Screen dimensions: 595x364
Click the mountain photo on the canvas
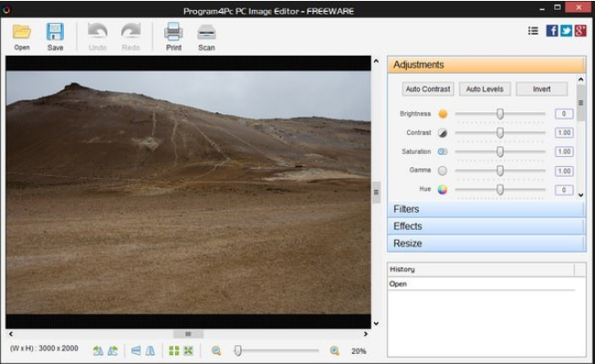188,192
